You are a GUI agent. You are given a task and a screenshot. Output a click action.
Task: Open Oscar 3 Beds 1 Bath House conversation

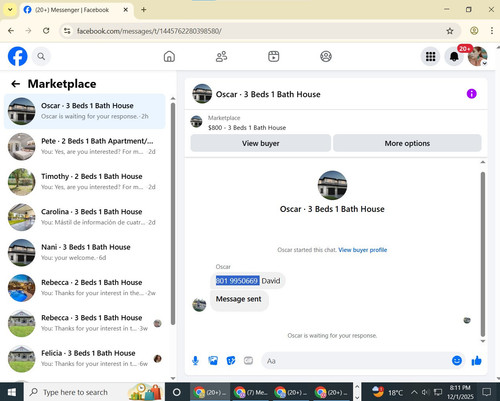tap(85, 111)
